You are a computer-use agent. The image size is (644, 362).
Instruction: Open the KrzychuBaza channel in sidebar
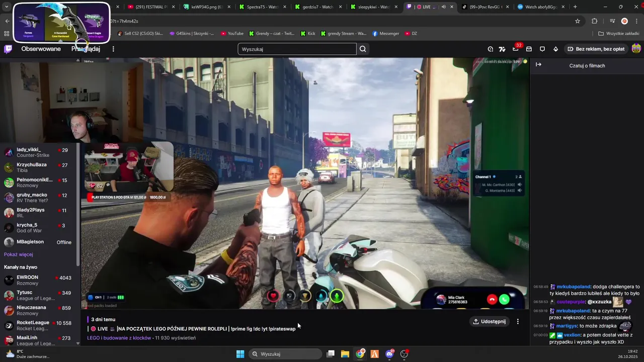(38, 167)
